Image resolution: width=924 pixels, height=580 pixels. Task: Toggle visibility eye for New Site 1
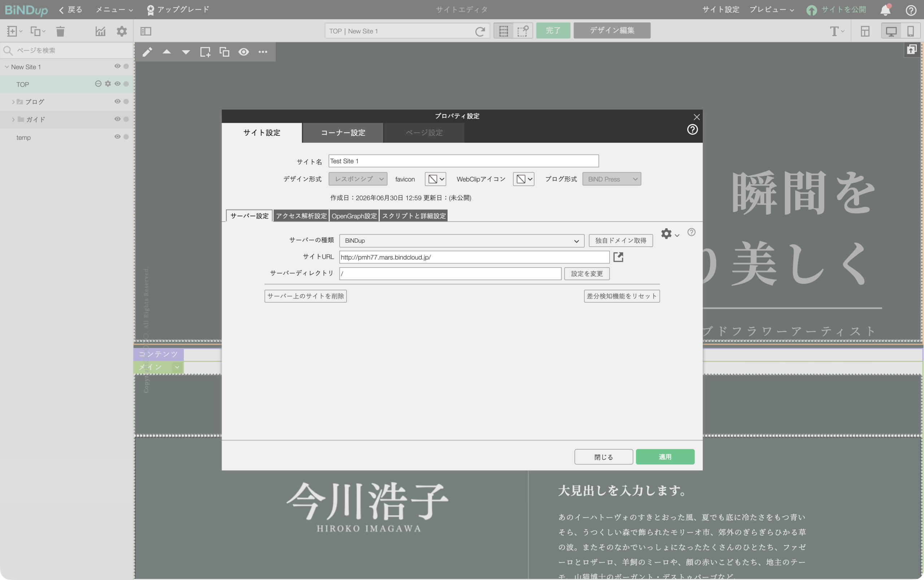click(117, 66)
